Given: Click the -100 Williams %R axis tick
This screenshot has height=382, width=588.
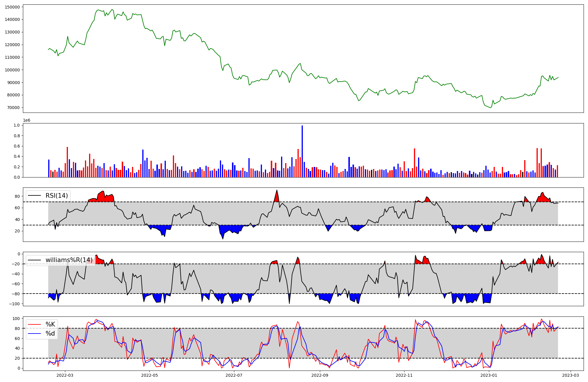Looking at the screenshot, I should [14, 304].
